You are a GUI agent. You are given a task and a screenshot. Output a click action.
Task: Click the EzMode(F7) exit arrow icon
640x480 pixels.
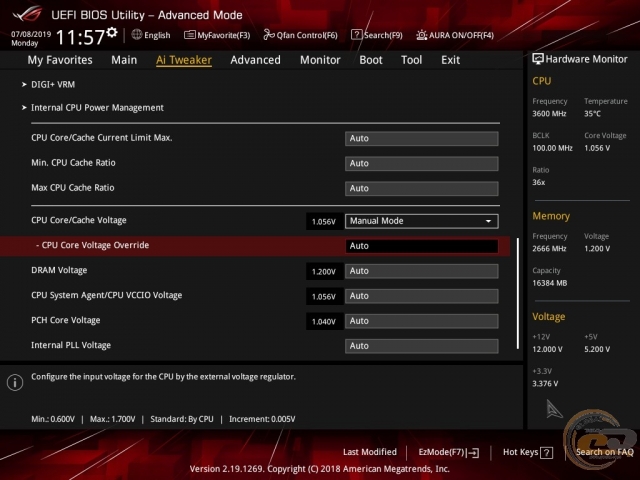(x=473, y=452)
